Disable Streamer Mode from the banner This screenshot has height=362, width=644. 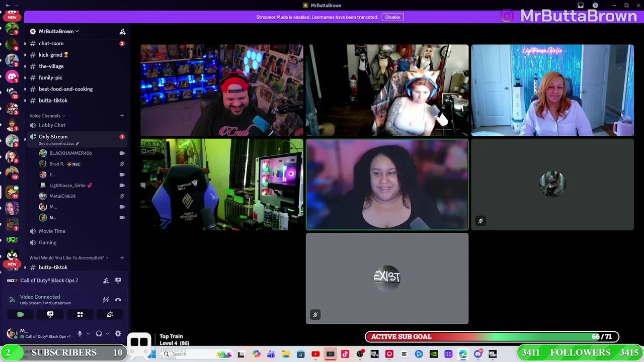pyautogui.click(x=392, y=17)
